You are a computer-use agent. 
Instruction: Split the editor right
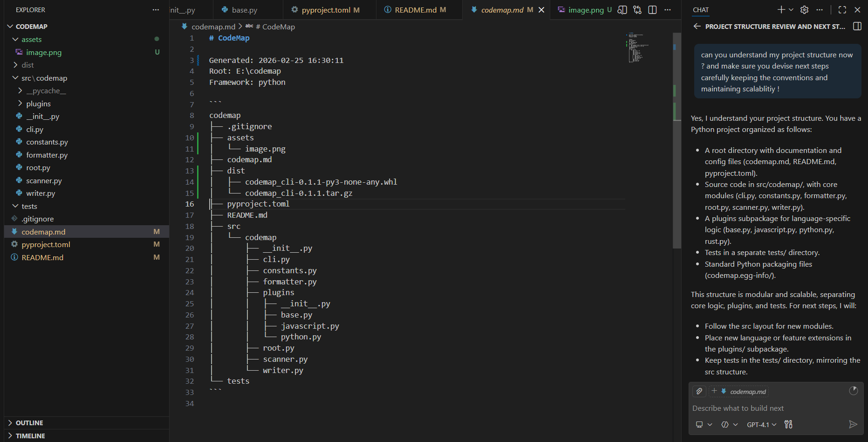pos(652,10)
